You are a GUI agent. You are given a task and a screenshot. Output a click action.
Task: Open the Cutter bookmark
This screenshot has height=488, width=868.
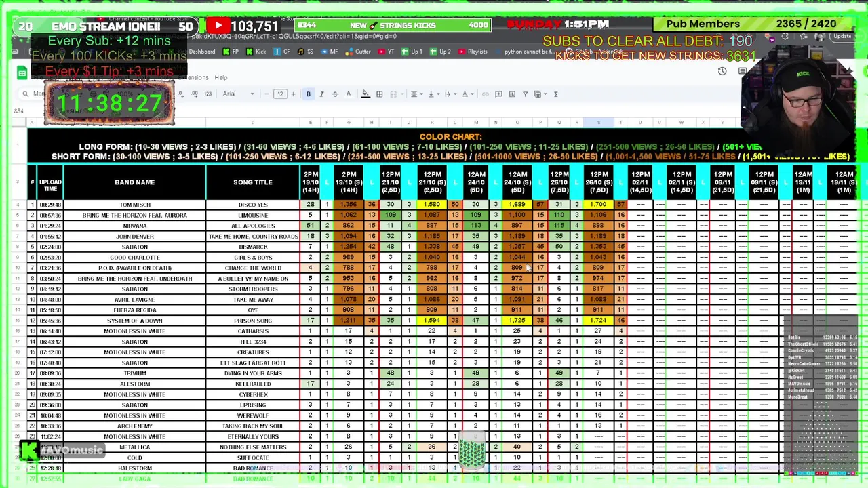coord(359,52)
